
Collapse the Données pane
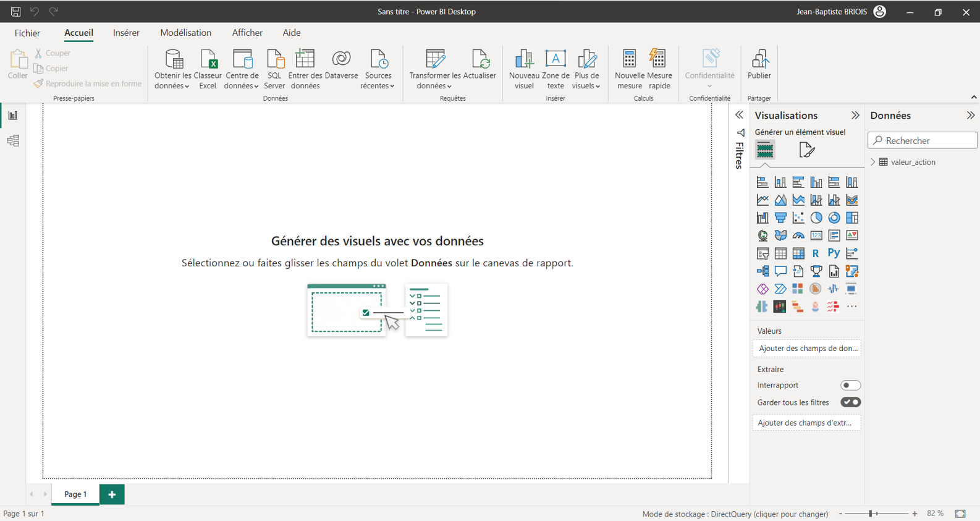(x=971, y=116)
